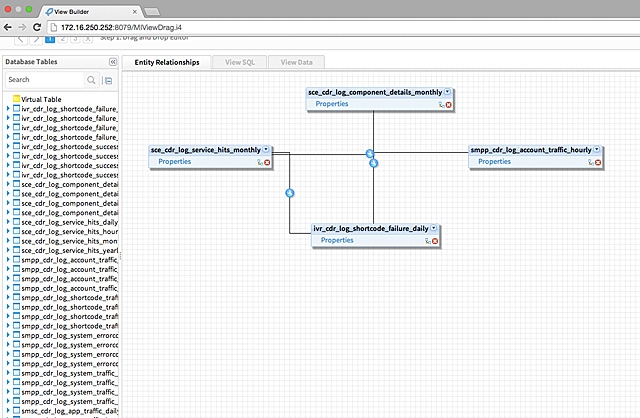
Task: Open Properties of sce_cdr_log_service_hits_monthly
Action: [x=174, y=162]
